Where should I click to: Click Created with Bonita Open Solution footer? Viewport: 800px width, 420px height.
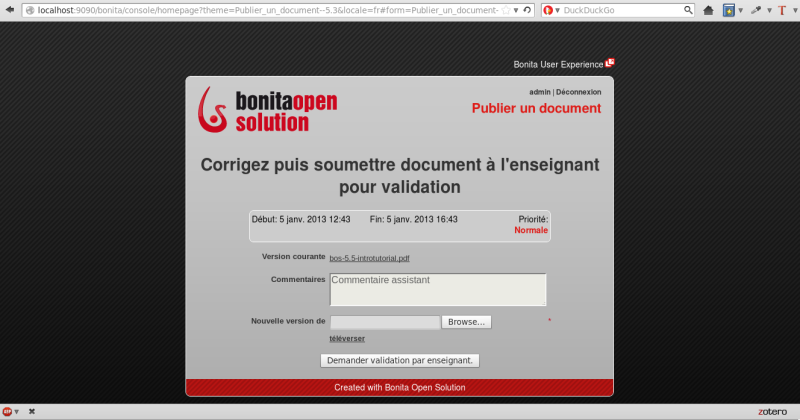(x=399, y=387)
